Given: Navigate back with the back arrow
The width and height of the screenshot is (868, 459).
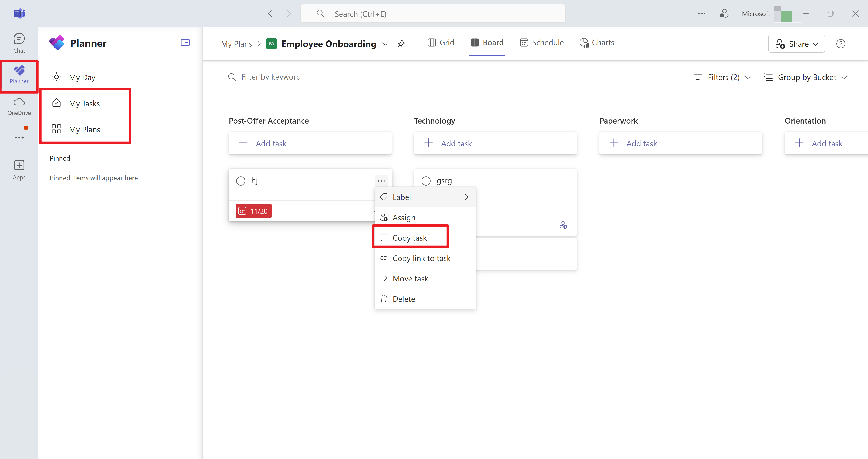Looking at the screenshot, I should 270,13.
